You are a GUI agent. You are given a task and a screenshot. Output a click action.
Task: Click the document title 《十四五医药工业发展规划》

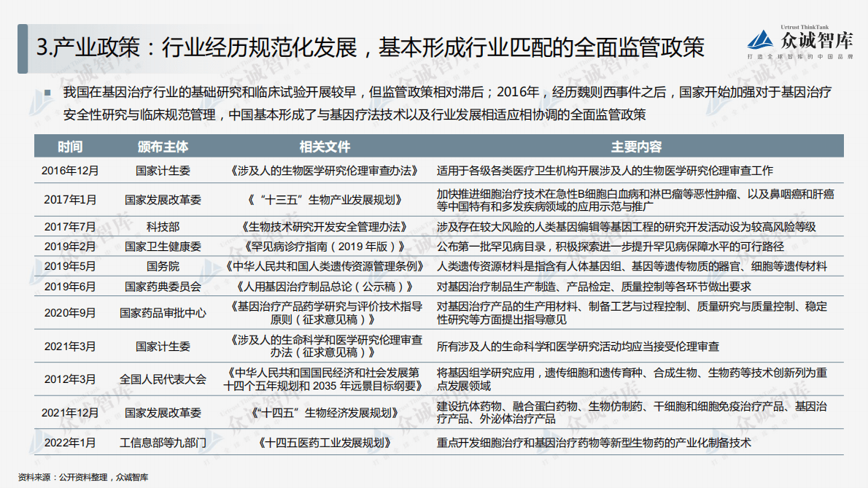(325, 441)
